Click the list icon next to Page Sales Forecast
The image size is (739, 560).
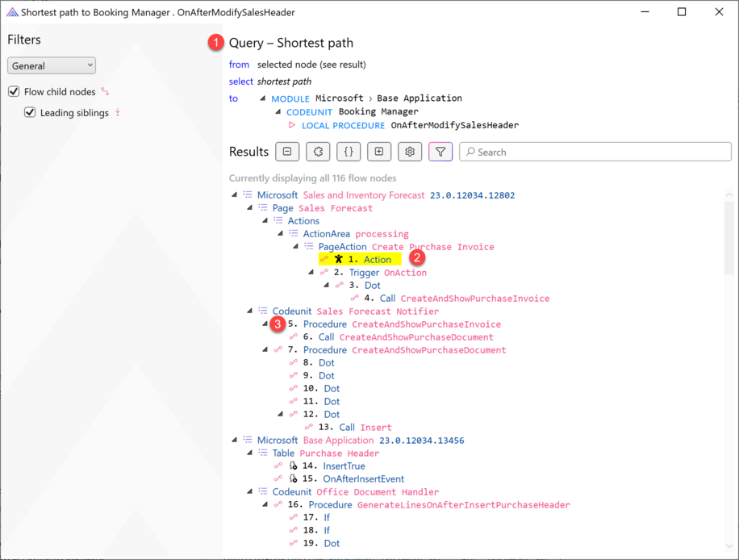[x=262, y=208]
